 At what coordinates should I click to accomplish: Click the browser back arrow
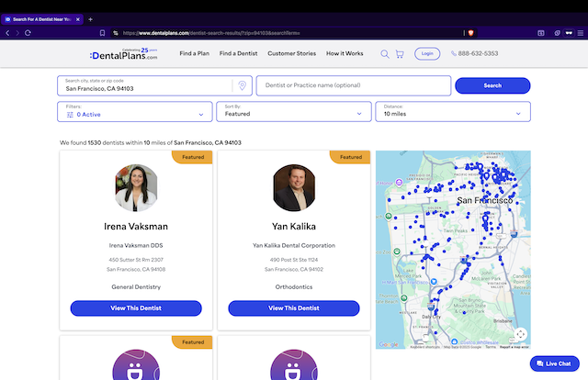7,32
